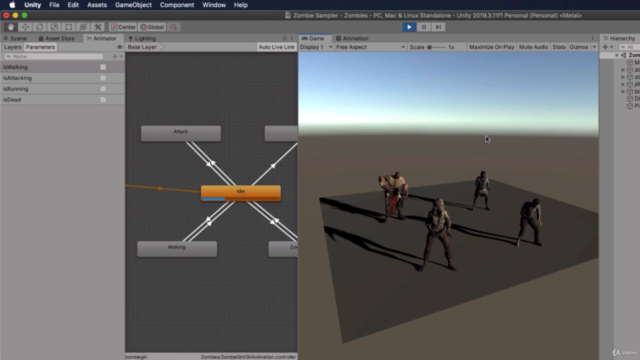Open the Free Aspect dropdown
Viewport: 640px width, 360px height.
[x=370, y=47]
